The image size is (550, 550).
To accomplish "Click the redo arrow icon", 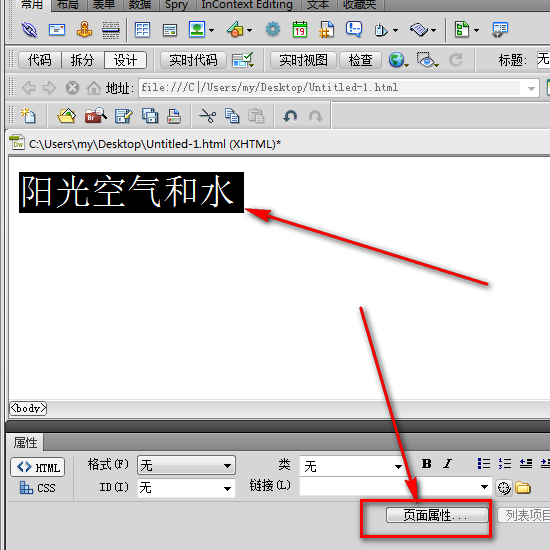I will pos(315,116).
